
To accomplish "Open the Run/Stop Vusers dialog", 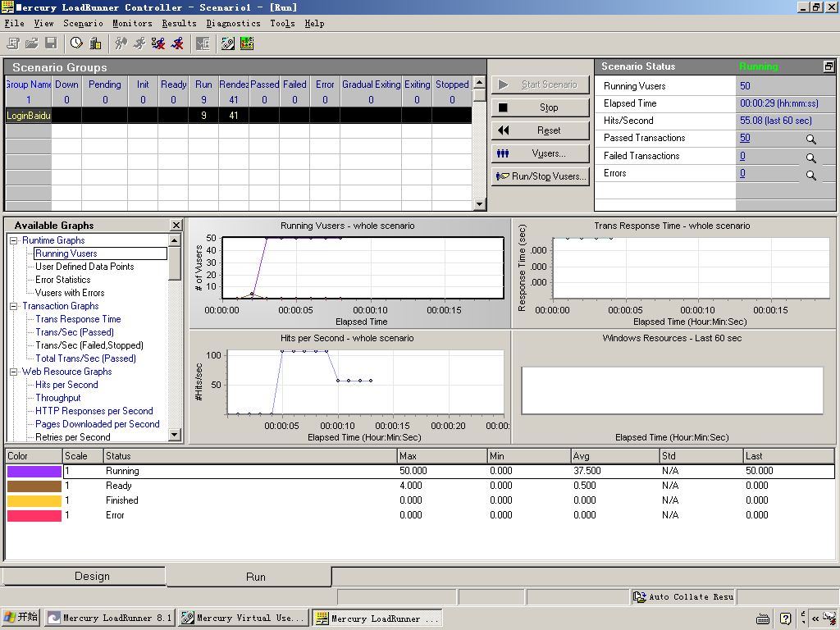I will (x=541, y=176).
